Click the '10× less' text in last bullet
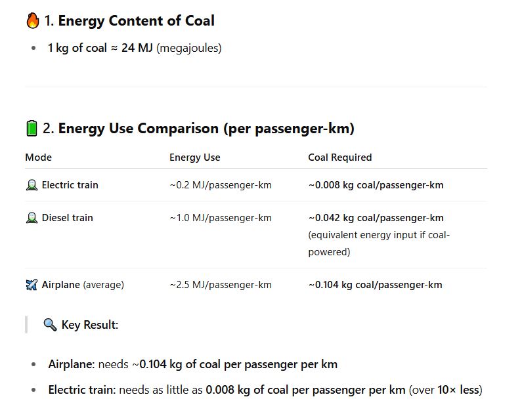The image size is (522, 420). [x=458, y=390]
